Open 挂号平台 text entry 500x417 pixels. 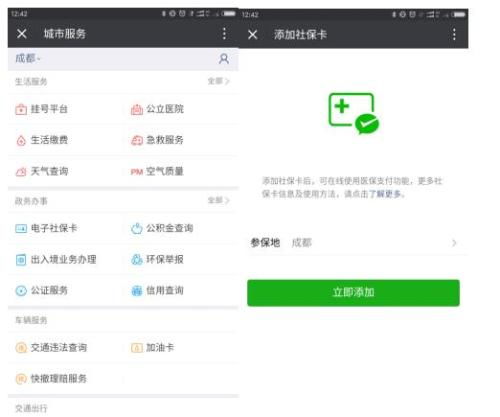[49, 109]
